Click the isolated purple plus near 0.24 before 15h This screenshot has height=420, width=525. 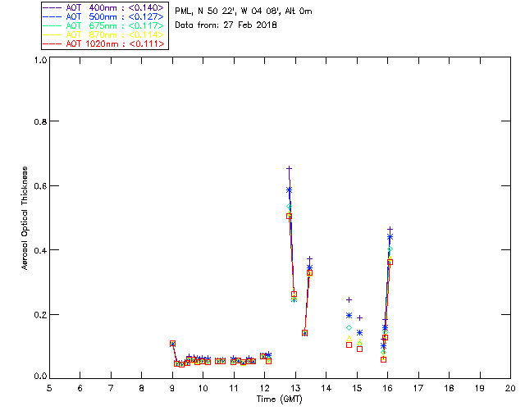click(349, 299)
